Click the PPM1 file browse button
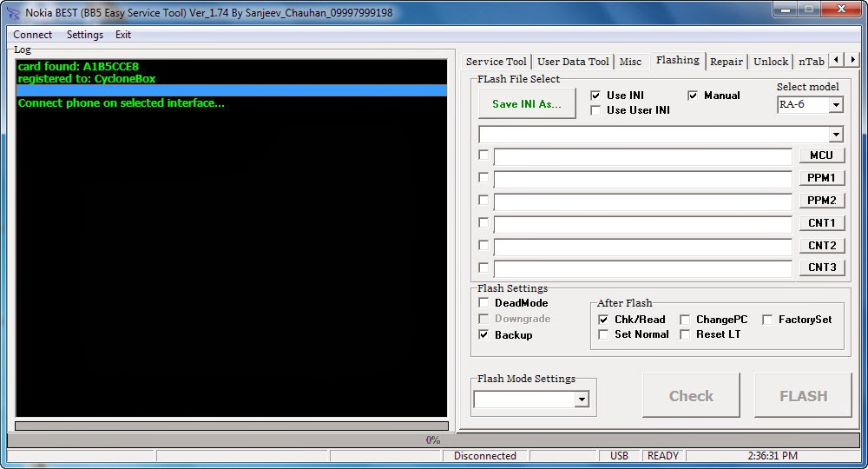This screenshot has width=868, height=469. click(821, 178)
